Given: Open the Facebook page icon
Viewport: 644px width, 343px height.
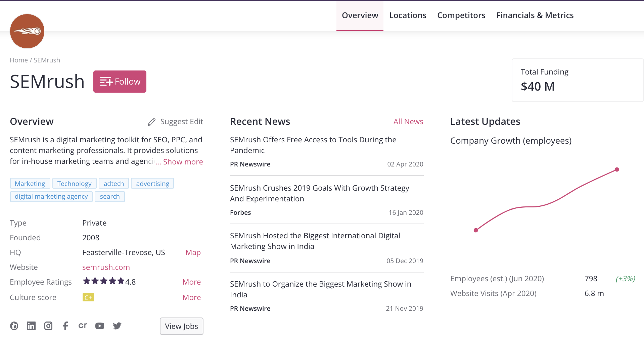Looking at the screenshot, I should point(65,326).
